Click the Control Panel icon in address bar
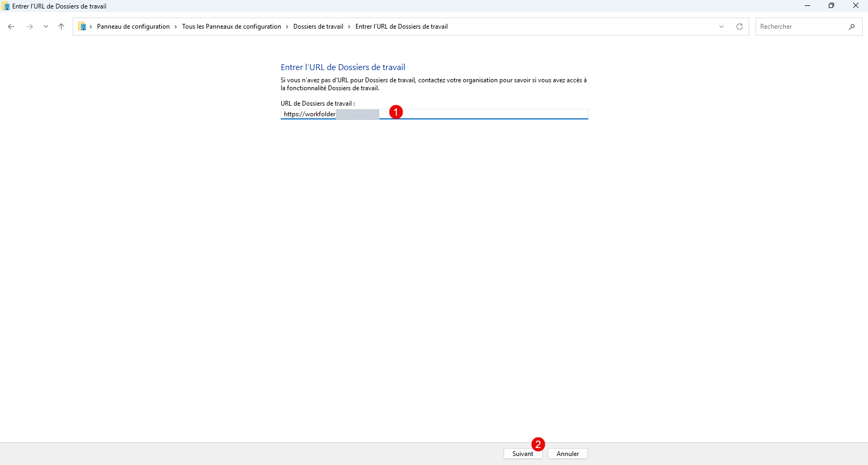 click(82, 27)
